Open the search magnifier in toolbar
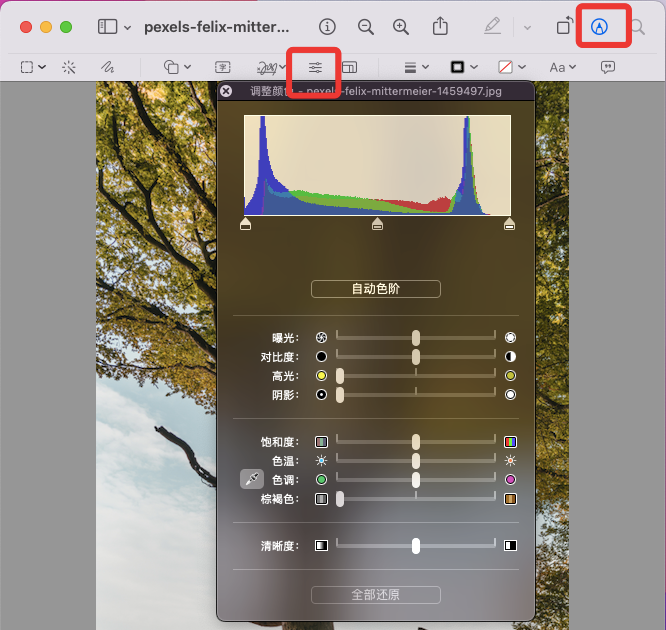Viewport: 666px width, 630px height. [x=638, y=27]
